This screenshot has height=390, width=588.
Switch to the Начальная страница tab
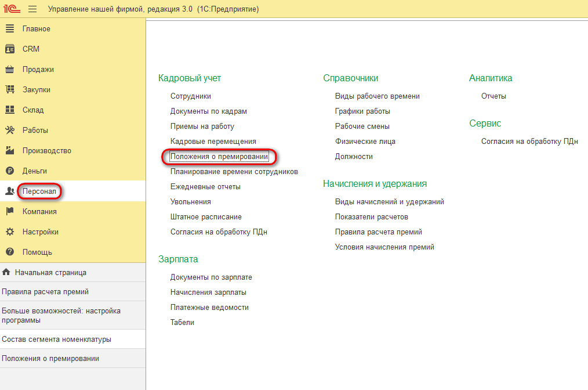[x=72, y=273]
